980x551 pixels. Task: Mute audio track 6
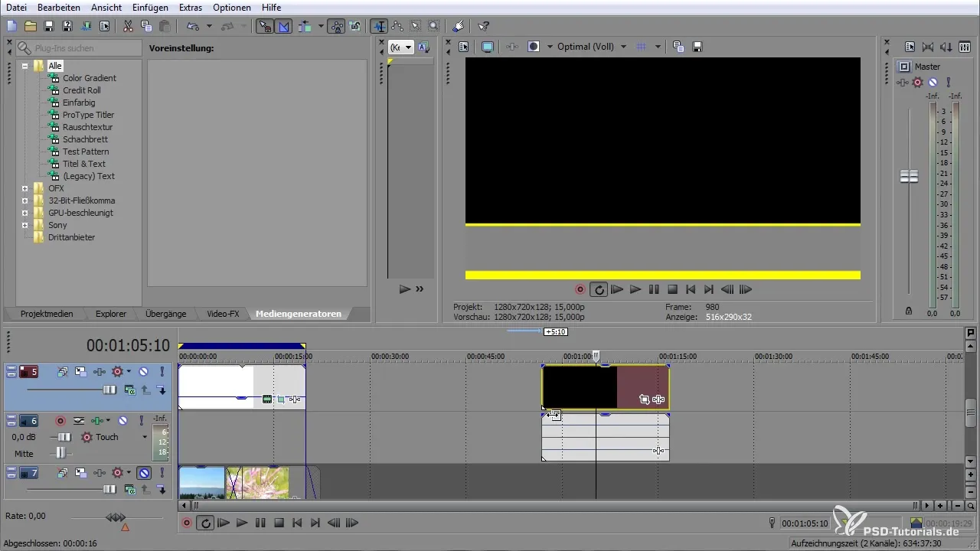coord(122,420)
